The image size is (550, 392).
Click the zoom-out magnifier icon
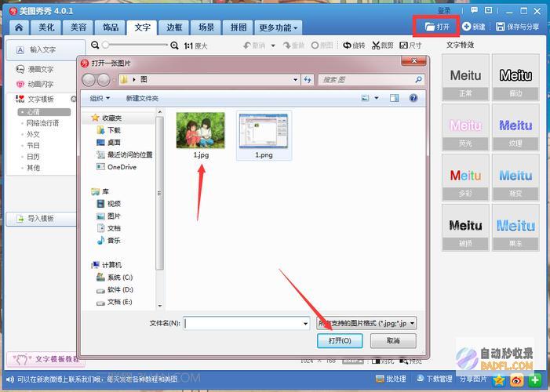(95, 45)
